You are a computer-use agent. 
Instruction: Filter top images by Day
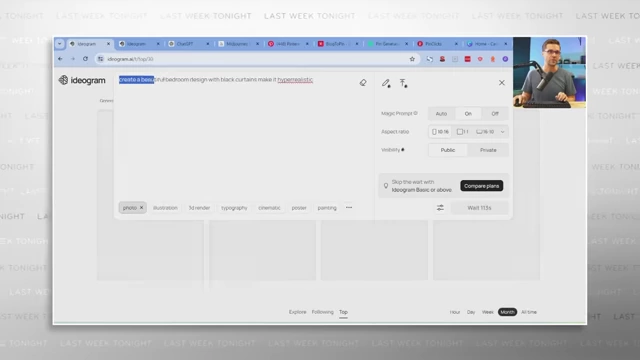(471, 312)
